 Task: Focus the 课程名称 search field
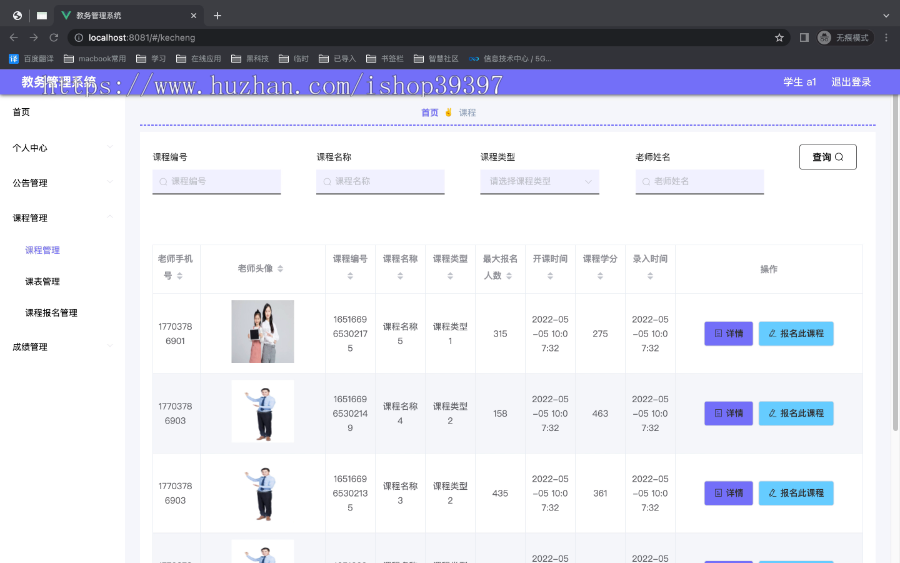(x=380, y=181)
